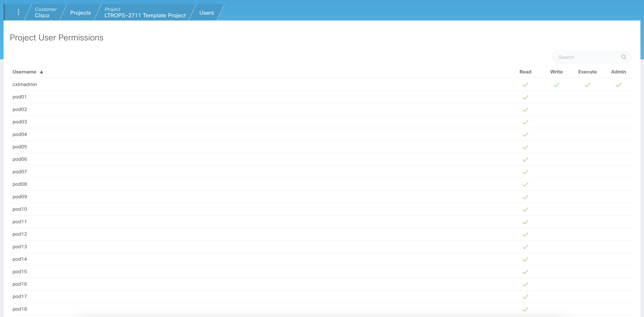This screenshot has height=317, width=644.
Task: Select the pod08 username
Action: click(x=20, y=184)
